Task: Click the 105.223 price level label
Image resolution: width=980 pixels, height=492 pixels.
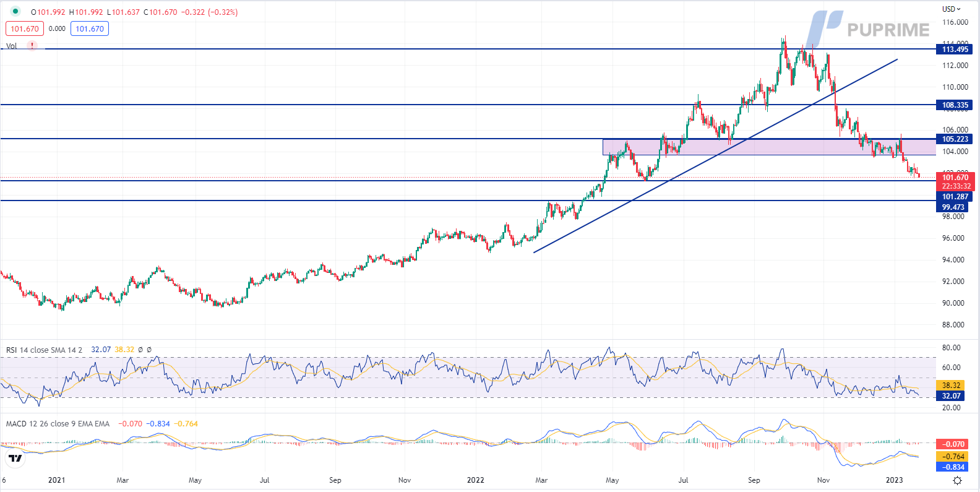Action: pyautogui.click(x=955, y=139)
